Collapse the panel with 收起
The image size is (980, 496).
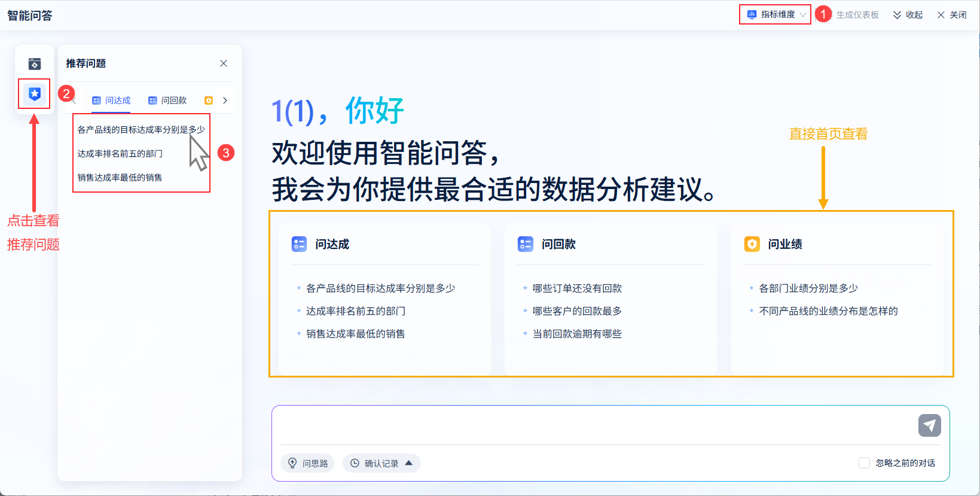coord(908,15)
